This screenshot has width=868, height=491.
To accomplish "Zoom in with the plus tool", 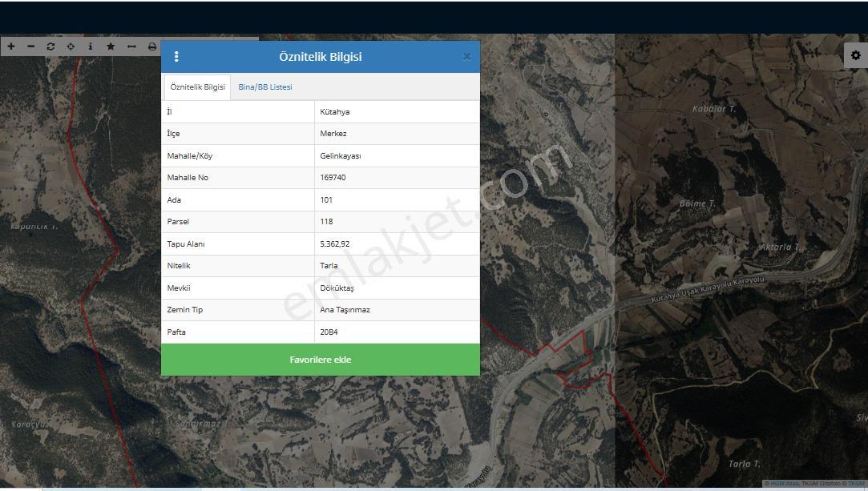I will [x=11, y=46].
